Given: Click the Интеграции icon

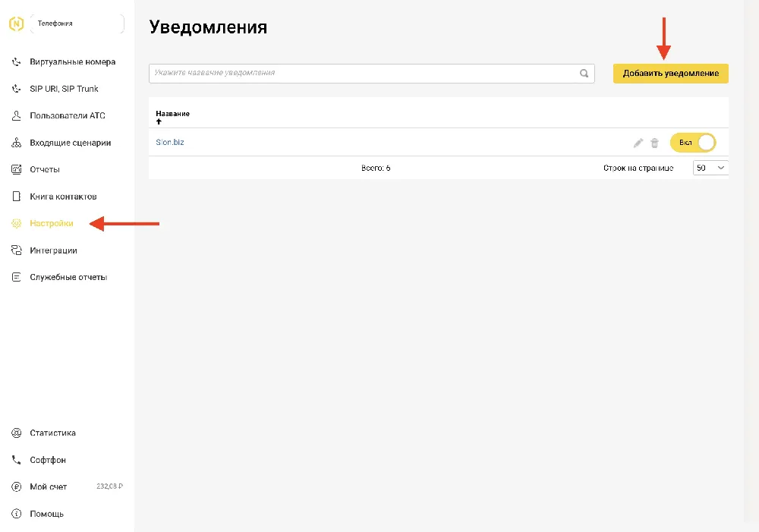Looking at the screenshot, I should click(x=17, y=250).
